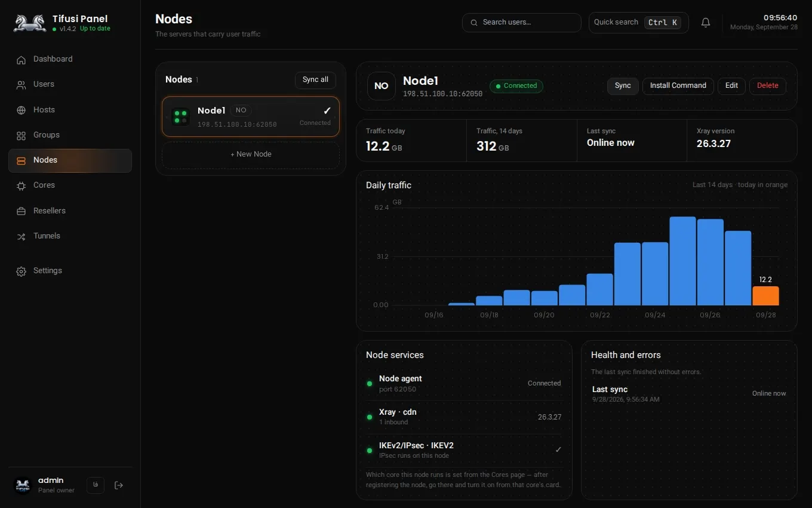The image size is (812, 508).
Task: Click the Tifusi Panel horse logo
Action: click(x=30, y=23)
